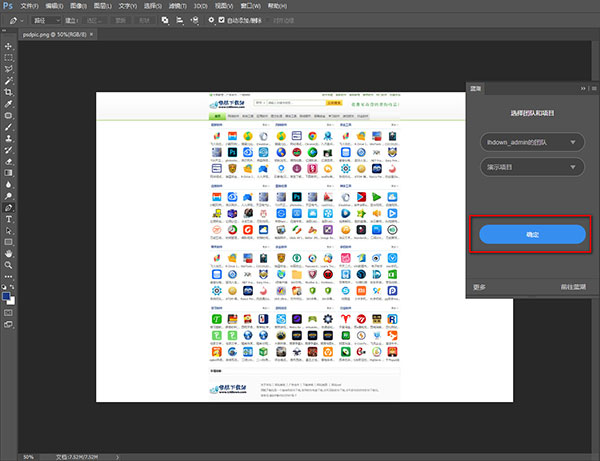Toggle Quick Mask mode

8,313
